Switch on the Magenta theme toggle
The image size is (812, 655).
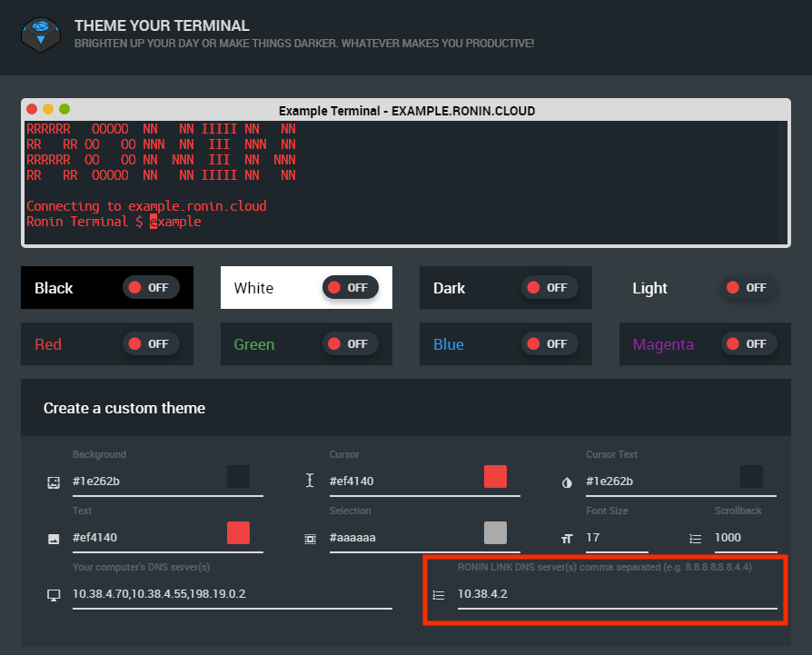[748, 343]
